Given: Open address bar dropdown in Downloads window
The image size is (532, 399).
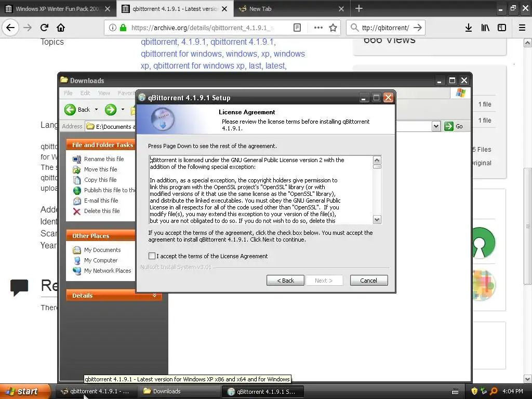Looking at the screenshot, I should tap(436, 126).
